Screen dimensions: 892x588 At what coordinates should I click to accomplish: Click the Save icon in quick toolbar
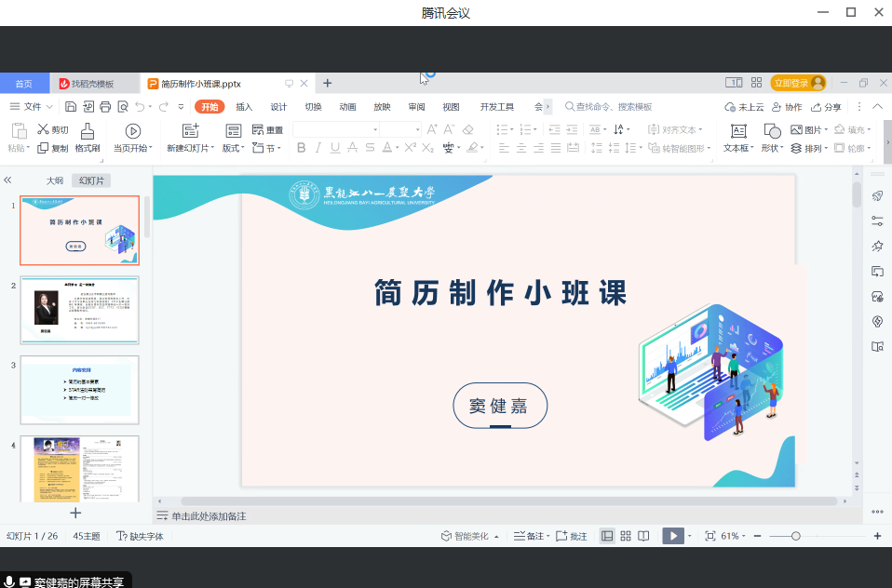click(x=71, y=107)
